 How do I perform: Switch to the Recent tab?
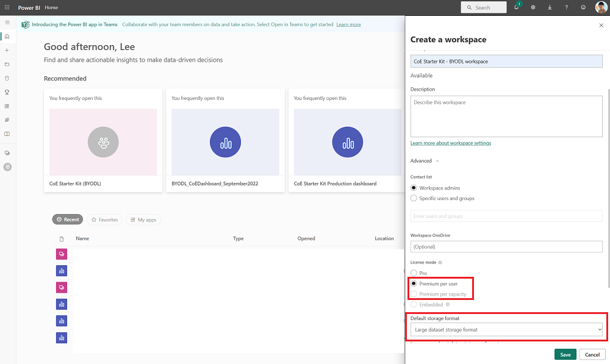[x=68, y=219]
